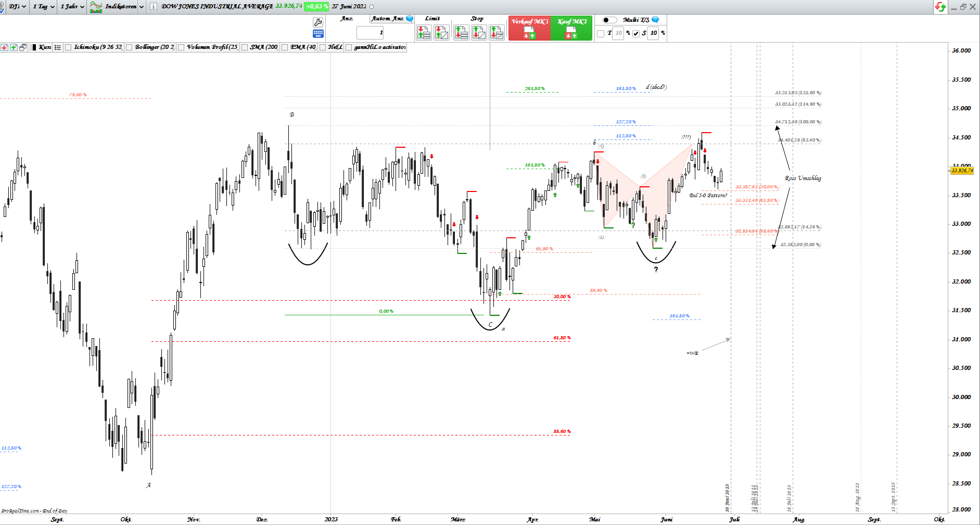Enable the Volumen Profil checkbox

pos(181,47)
